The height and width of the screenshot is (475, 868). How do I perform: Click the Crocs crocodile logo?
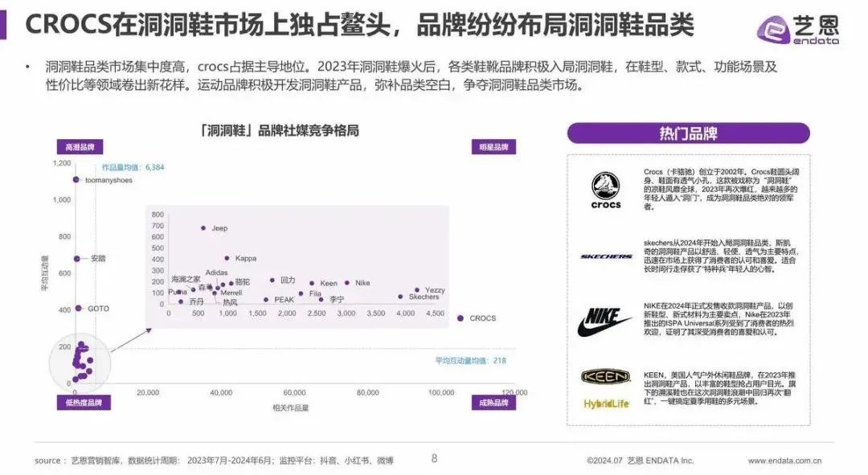tap(606, 190)
